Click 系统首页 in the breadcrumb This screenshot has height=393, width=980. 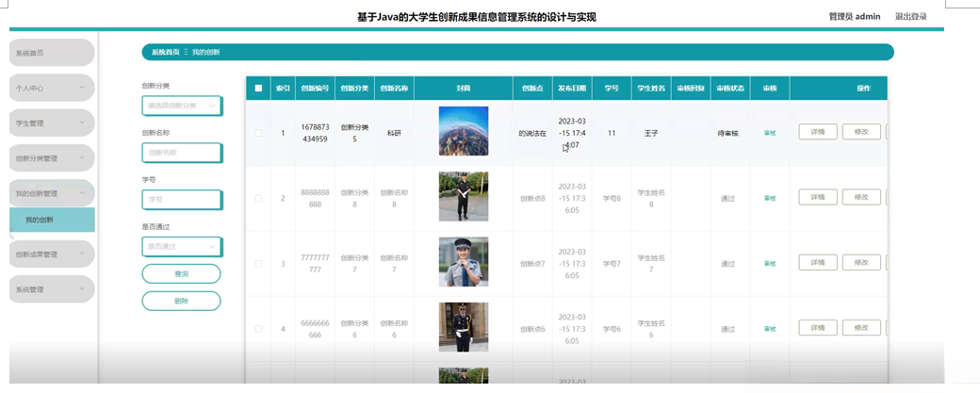166,53
